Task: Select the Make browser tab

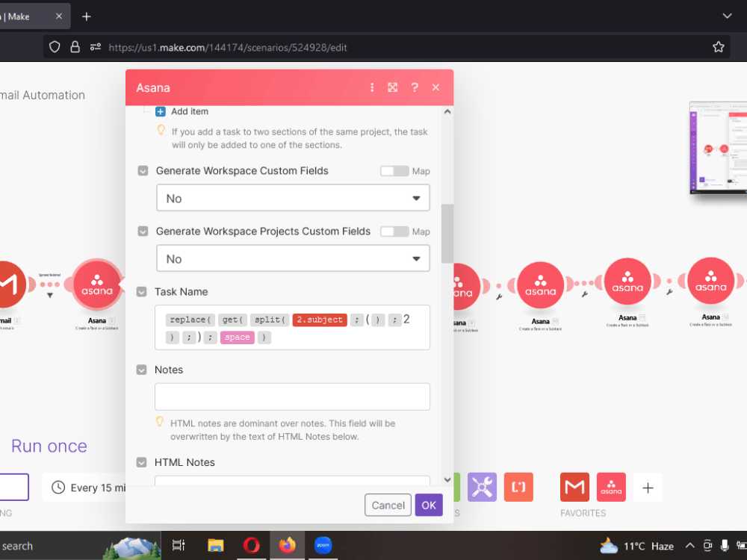Action: [34, 16]
